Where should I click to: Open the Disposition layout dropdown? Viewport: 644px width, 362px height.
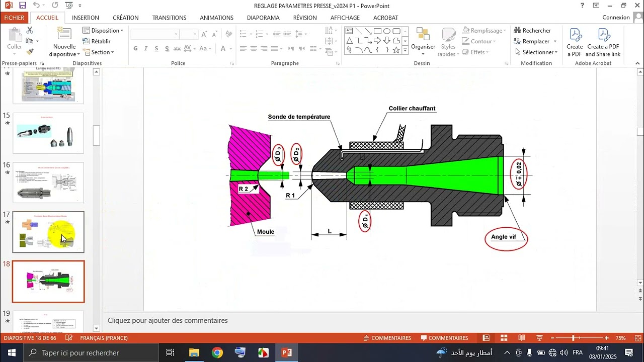[x=103, y=31]
